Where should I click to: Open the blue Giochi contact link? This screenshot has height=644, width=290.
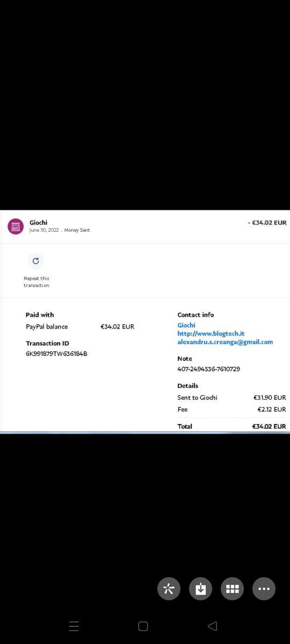[186, 325]
